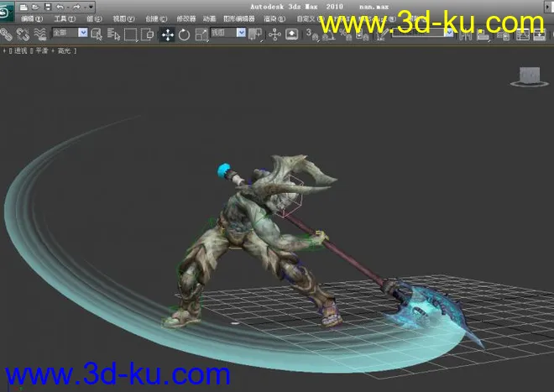Click the Undo arrow icon

[x=60, y=7]
